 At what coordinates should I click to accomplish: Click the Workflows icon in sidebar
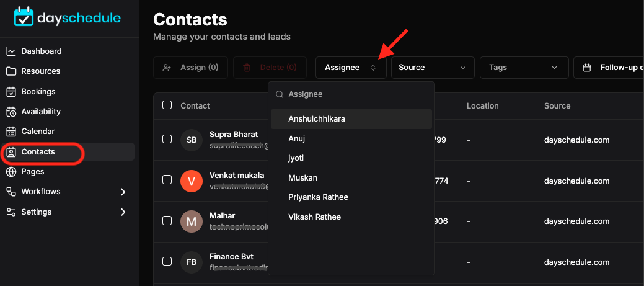click(x=11, y=192)
